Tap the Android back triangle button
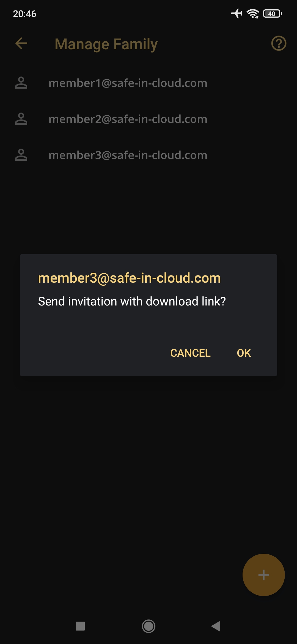Screen dimensions: 297x644 pos(216,626)
